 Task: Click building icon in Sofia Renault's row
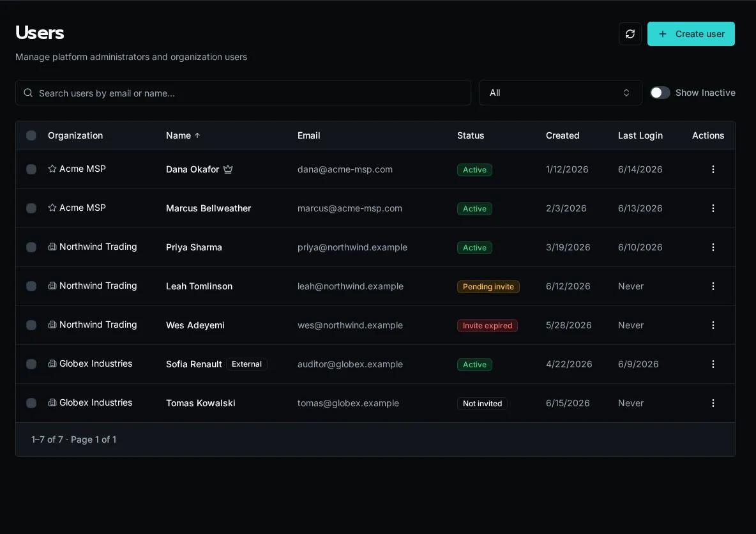[52, 363]
